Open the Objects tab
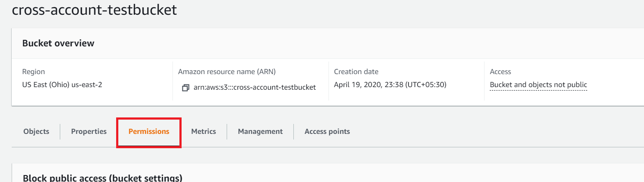 click(x=36, y=131)
